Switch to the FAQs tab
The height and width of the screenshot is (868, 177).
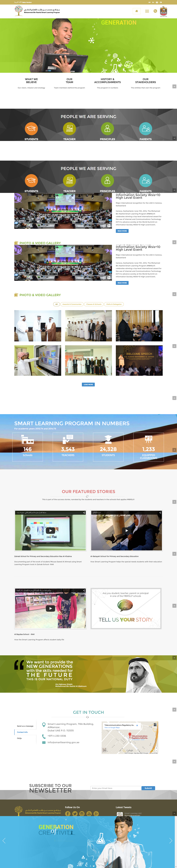tap(20, 738)
